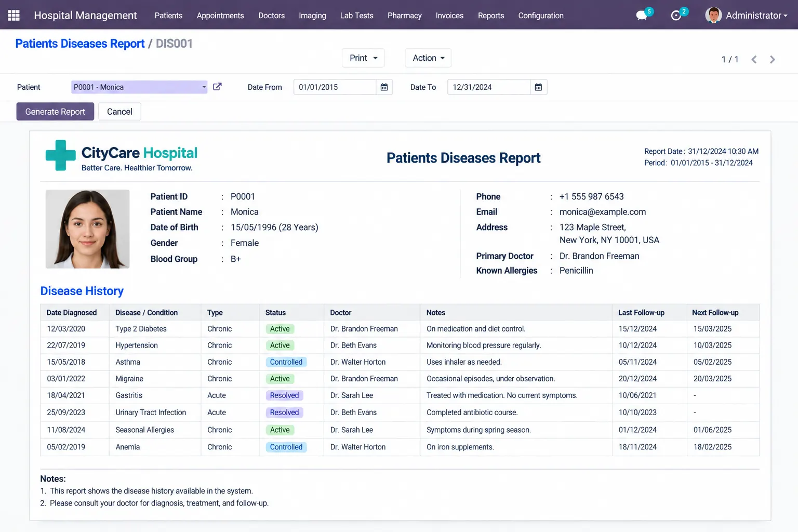Screen dimensions: 798x532
Task: Go to the previous record arrow
Action: (754, 59)
